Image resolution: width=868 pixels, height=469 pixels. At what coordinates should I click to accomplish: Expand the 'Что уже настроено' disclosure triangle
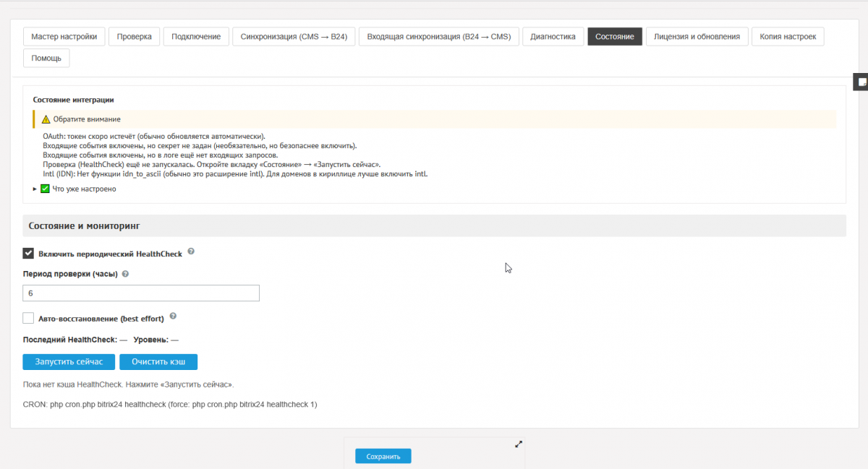pyautogui.click(x=35, y=189)
